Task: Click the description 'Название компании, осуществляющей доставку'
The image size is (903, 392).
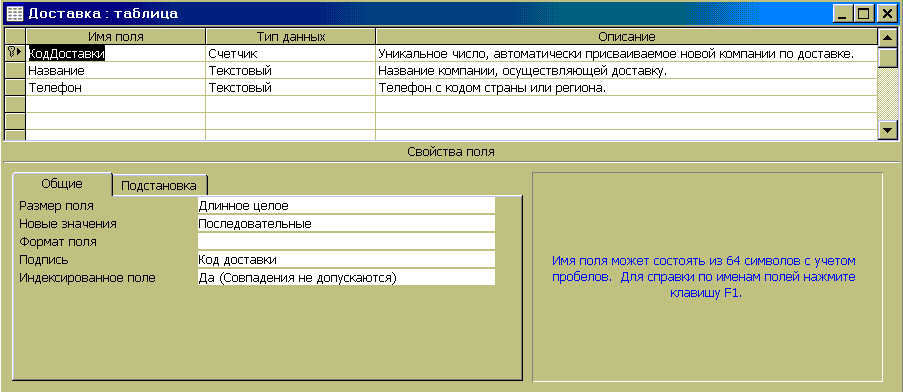Action: 626,71
